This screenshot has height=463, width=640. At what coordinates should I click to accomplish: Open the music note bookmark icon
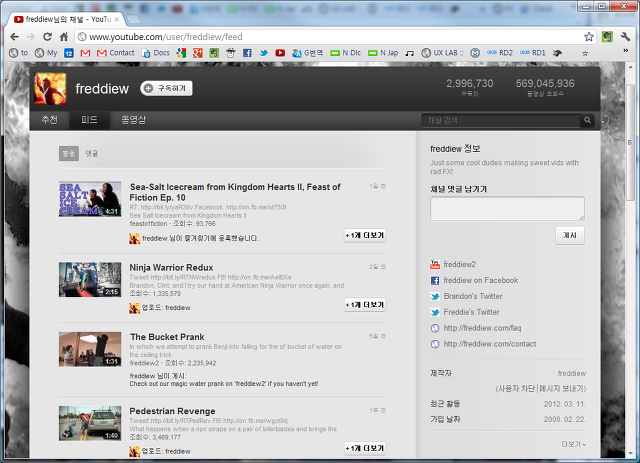(x=410, y=53)
